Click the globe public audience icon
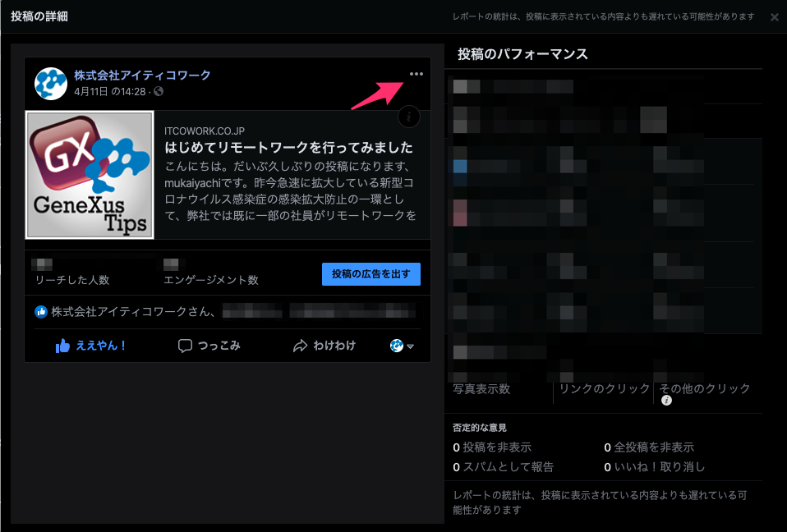The image size is (787, 532). (x=159, y=91)
